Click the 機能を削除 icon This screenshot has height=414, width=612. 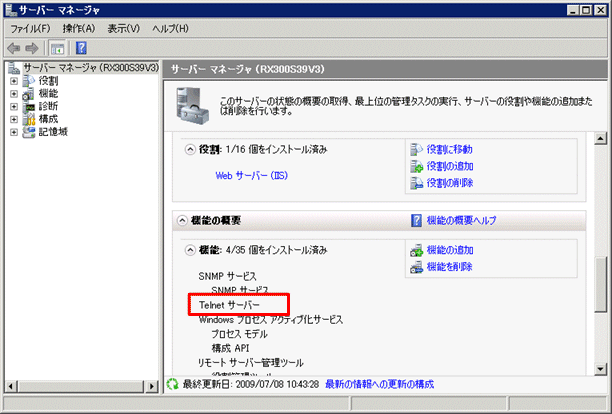[416, 267]
